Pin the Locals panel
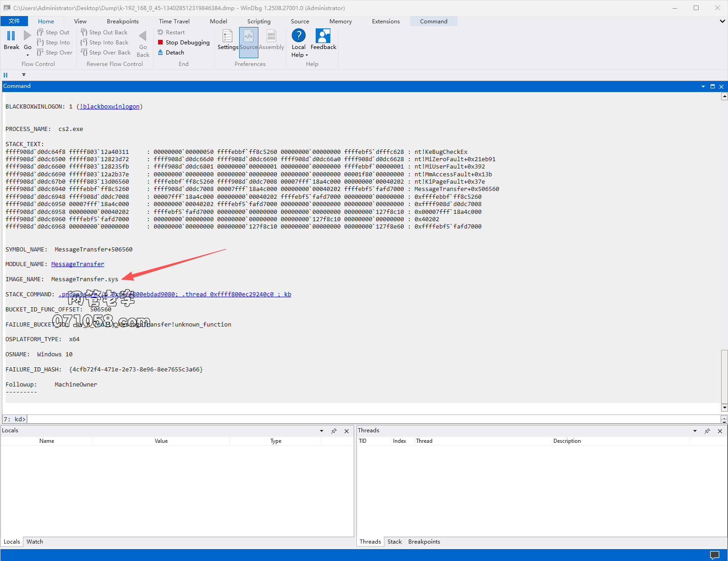The width and height of the screenshot is (728, 561). tap(334, 431)
